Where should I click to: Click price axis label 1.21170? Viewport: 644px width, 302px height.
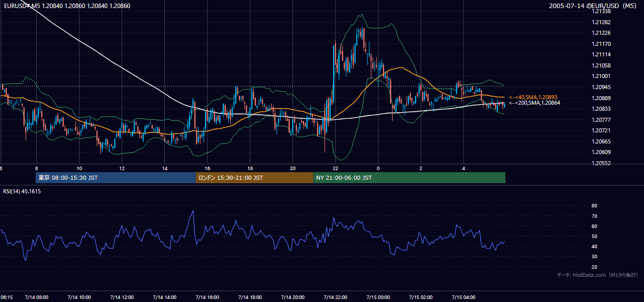coord(602,44)
